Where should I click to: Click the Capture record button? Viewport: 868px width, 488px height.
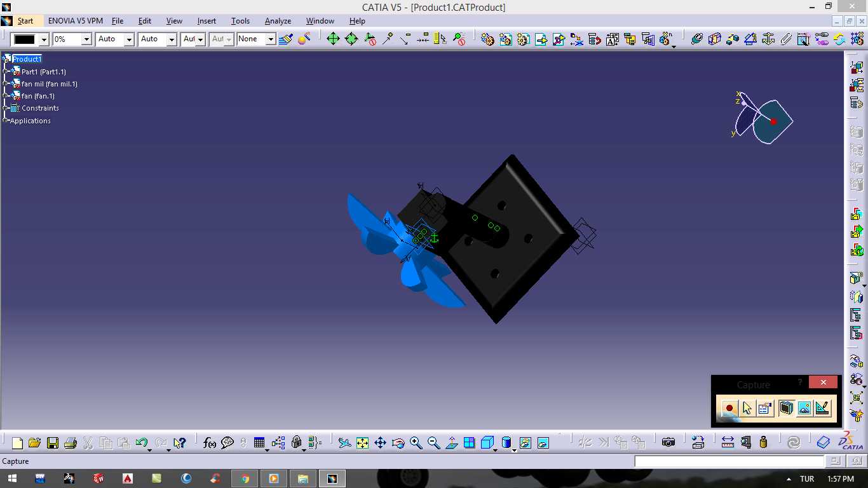coord(729,409)
